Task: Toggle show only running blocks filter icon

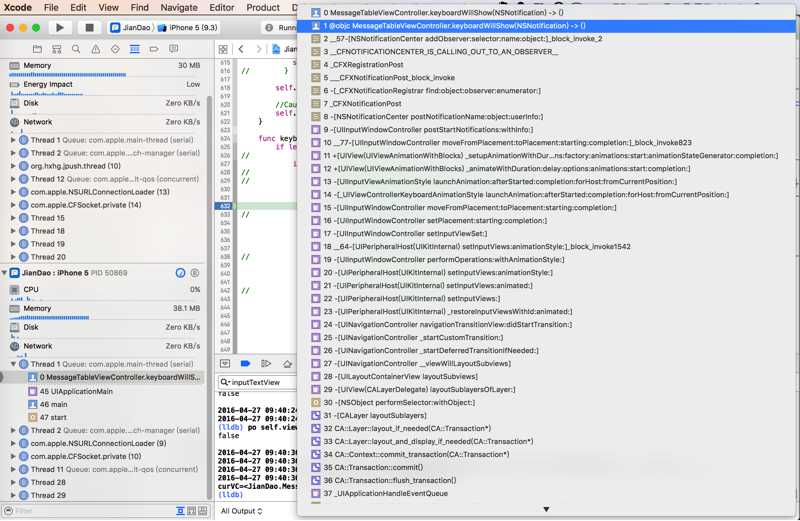Action: (x=192, y=511)
